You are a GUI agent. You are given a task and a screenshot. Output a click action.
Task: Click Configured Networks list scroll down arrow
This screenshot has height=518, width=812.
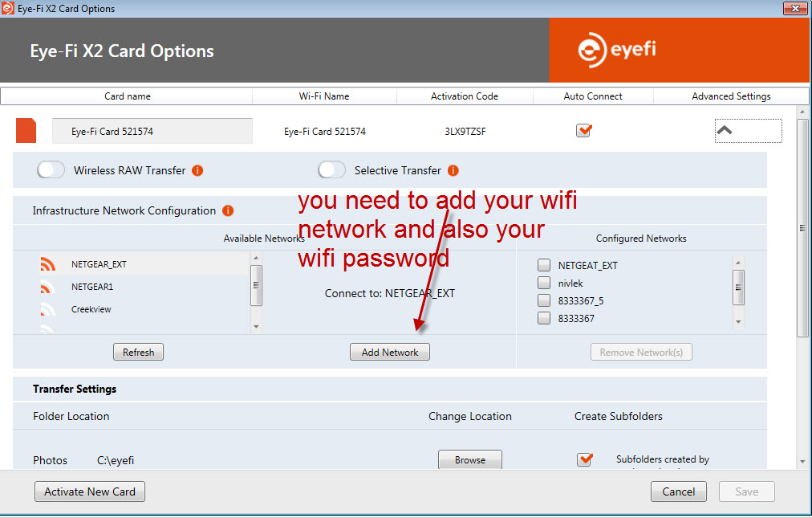click(x=738, y=321)
